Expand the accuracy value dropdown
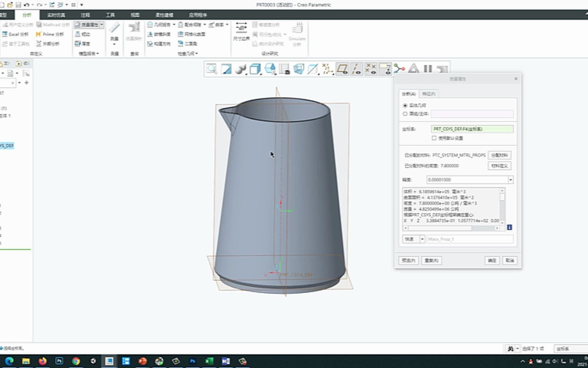 [x=510, y=180]
